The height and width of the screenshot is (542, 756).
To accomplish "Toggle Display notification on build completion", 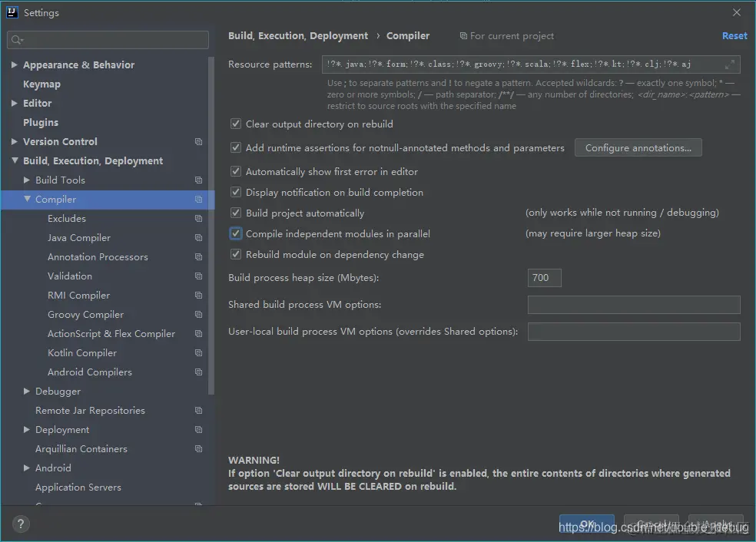I will (x=236, y=192).
